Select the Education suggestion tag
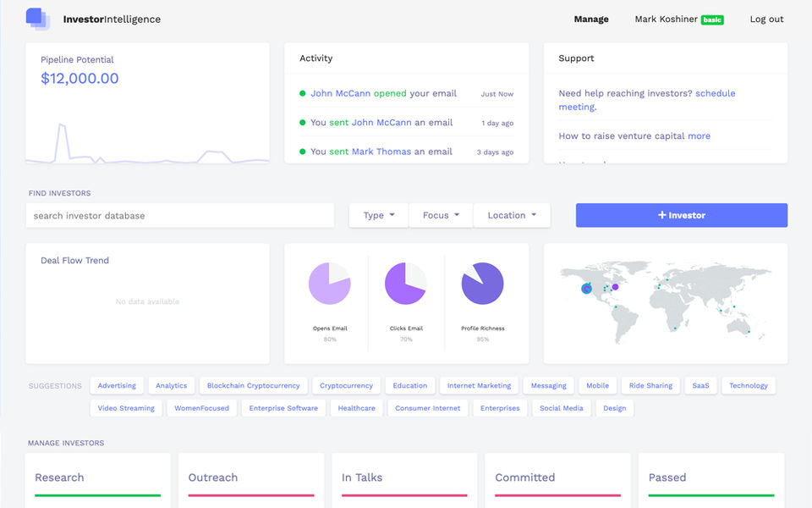The image size is (812, 508). tap(409, 386)
